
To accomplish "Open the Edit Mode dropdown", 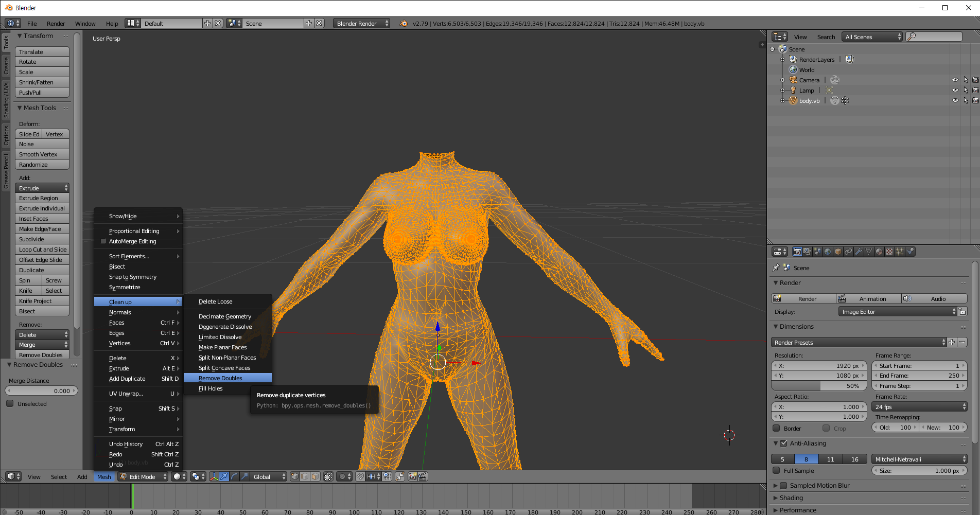I will coord(144,476).
